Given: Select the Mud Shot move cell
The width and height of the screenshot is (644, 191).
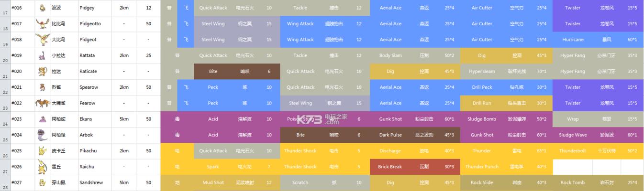Looking at the screenshot, I should [213, 182].
